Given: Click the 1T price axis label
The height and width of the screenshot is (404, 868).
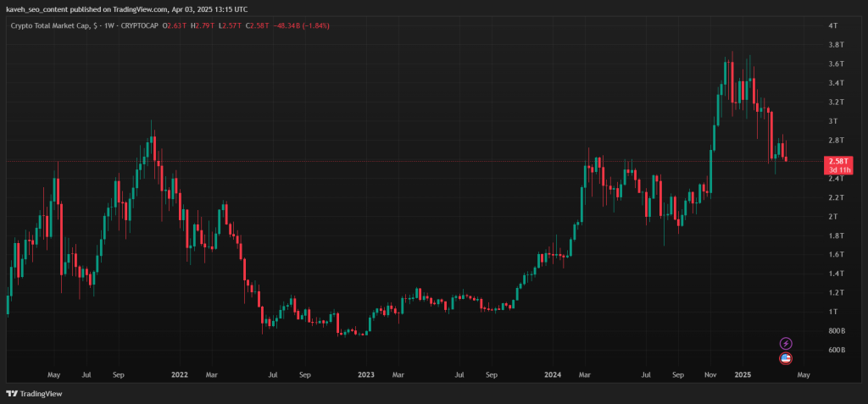Looking at the screenshot, I should pyautogui.click(x=832, y=312).
